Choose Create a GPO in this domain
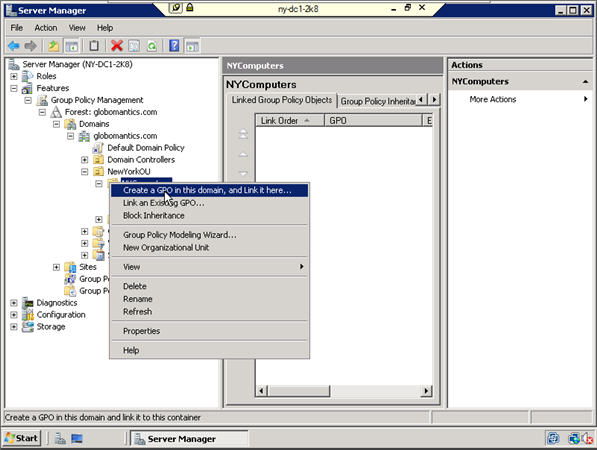Screen dimensions: 597x450 click(209, 190)
